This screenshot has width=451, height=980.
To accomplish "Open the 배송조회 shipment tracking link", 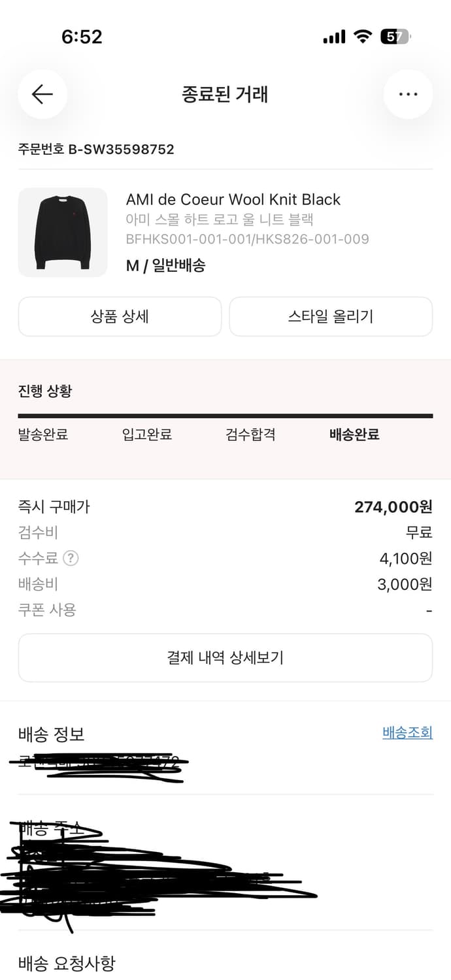I will 407,732.
